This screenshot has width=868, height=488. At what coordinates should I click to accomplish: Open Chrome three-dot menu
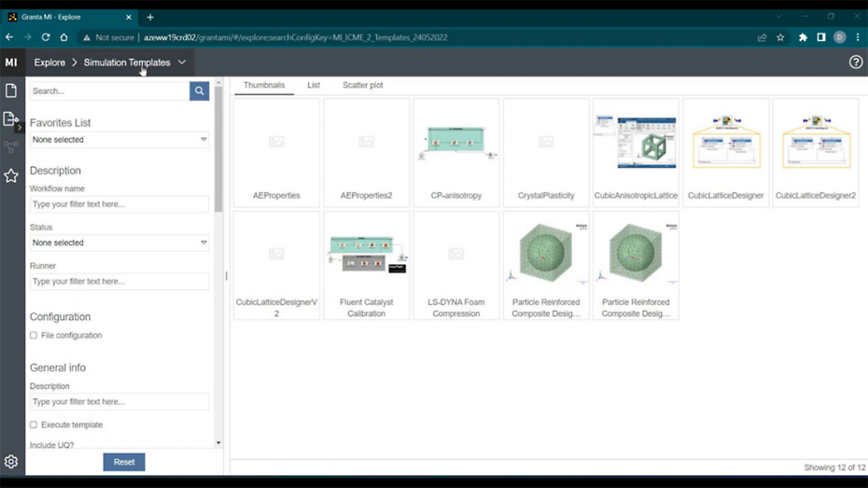[x=858, y=37]
